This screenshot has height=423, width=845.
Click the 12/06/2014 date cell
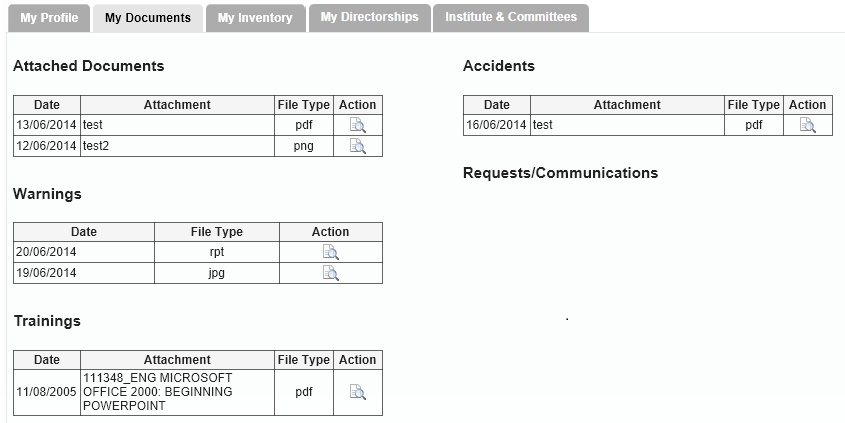[x=46, y=146]
